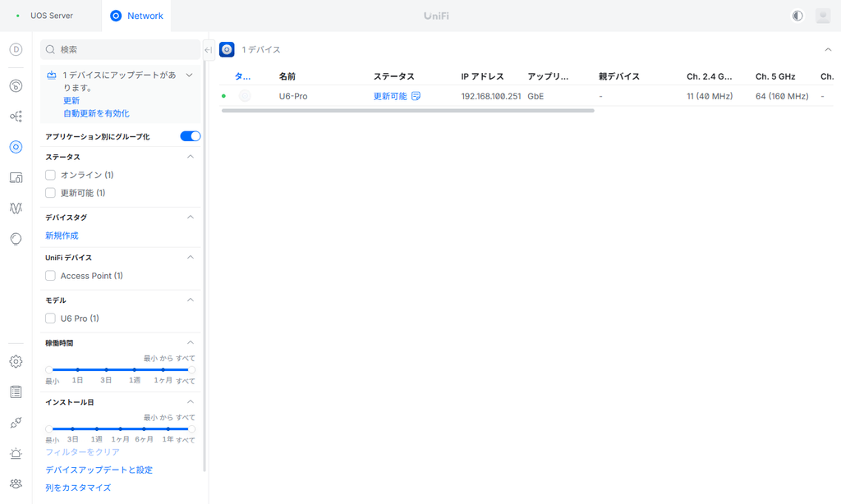Open the Integrations plug sidebar icon

[x=16, y=423]
